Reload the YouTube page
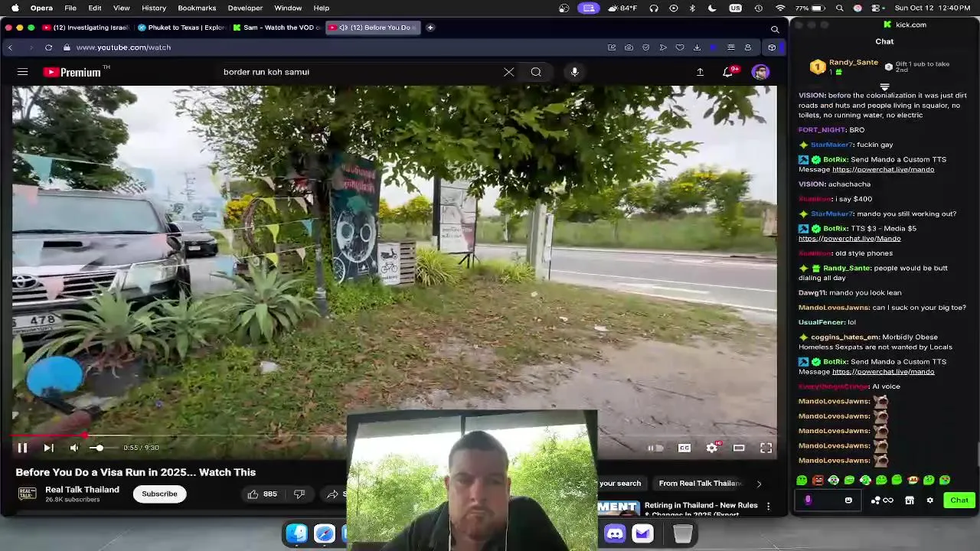The height and width of the screenshot is (551, 980). pyautogui.click(x=48, y=47)
